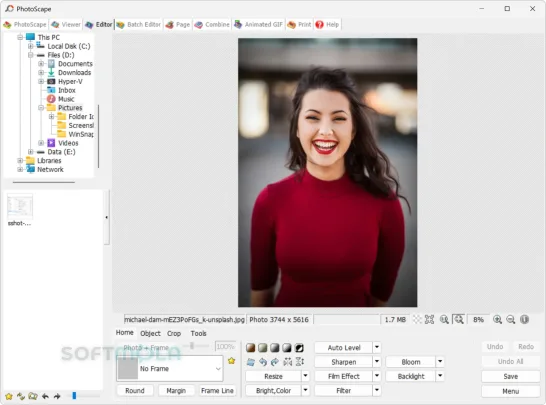Expand the Data (E:) drive node
546x405 pixels.
[x=31, y=151]
